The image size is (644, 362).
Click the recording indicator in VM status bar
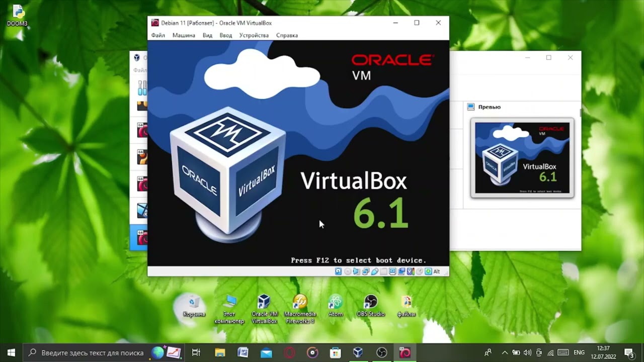tap(401, 271)
